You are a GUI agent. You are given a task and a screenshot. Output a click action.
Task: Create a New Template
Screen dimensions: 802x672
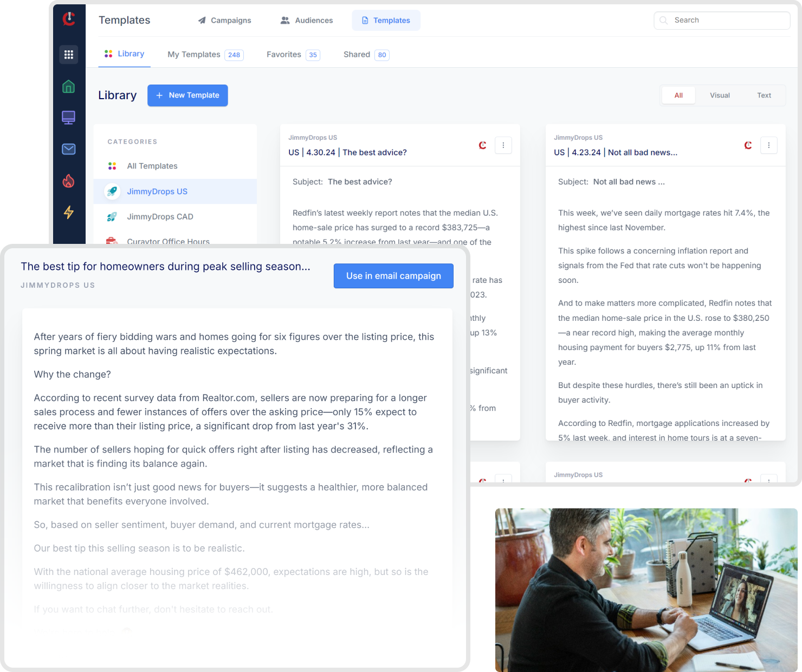pyautogui.click(x=187, y=95)
